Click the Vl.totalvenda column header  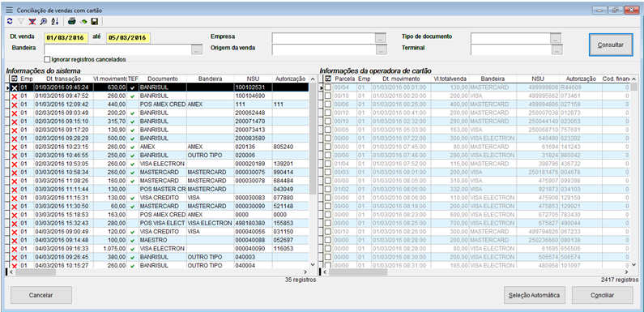450,79
